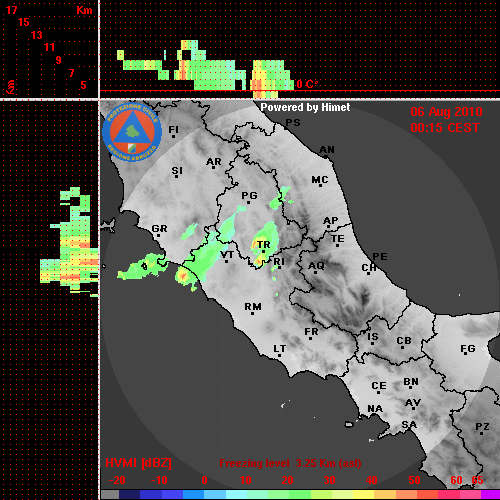Click the '10' dBZ scale value
The height and width of the screenshot is (500, 500).
[x=246, y=480]
